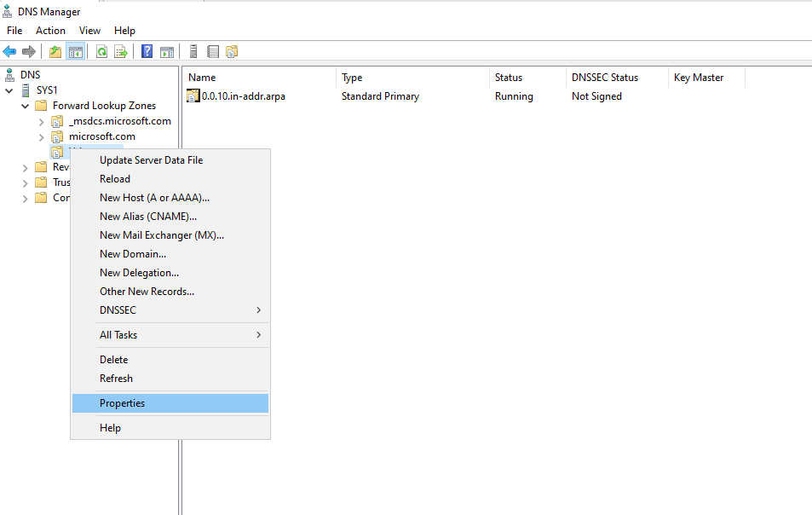
Task: Click the Up One Level folder icon
Action: click(x=55, y=52)
